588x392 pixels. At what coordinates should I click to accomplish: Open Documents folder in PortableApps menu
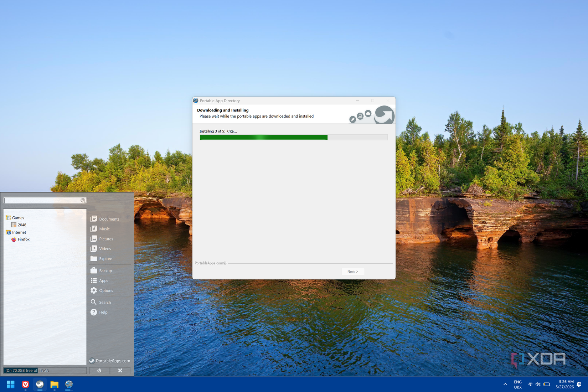pos(105,219)
